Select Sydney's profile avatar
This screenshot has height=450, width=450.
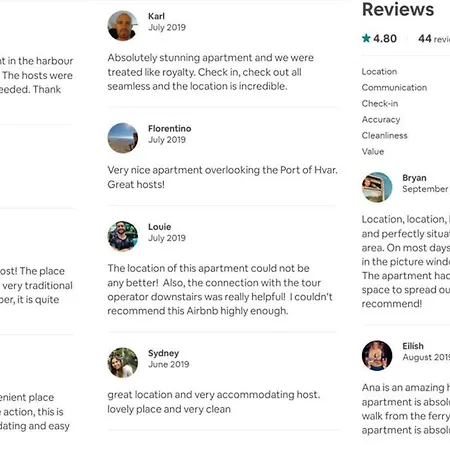123,363
